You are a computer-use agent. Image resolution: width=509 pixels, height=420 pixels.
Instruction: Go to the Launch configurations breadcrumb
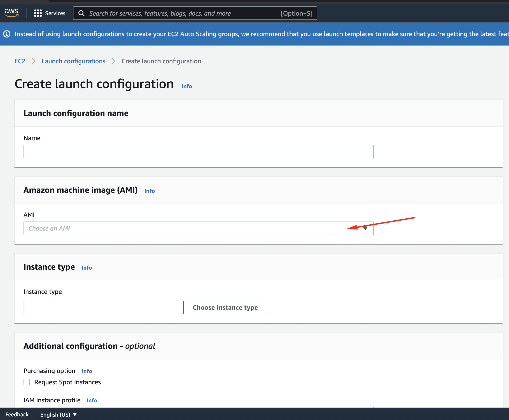click(x=73, y=61)
